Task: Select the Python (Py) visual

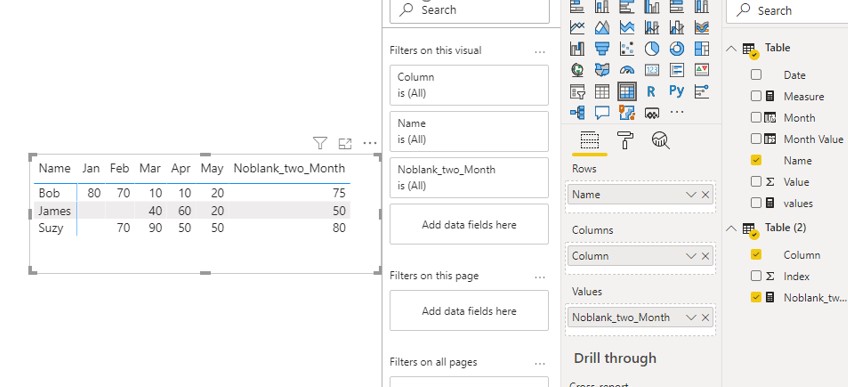Action: coord(677,91)
